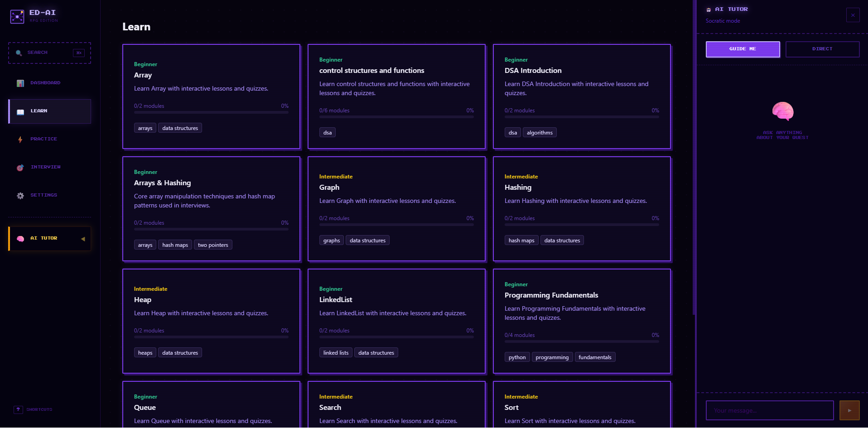Open the LinkedList course title
Screen dimensions: 868x428
pos(336,299)
